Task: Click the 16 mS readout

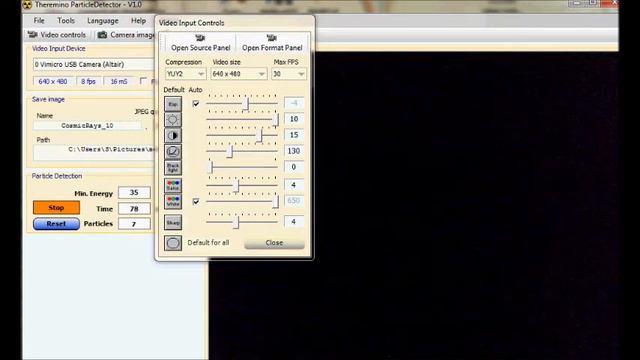Action: click(119, 82)
